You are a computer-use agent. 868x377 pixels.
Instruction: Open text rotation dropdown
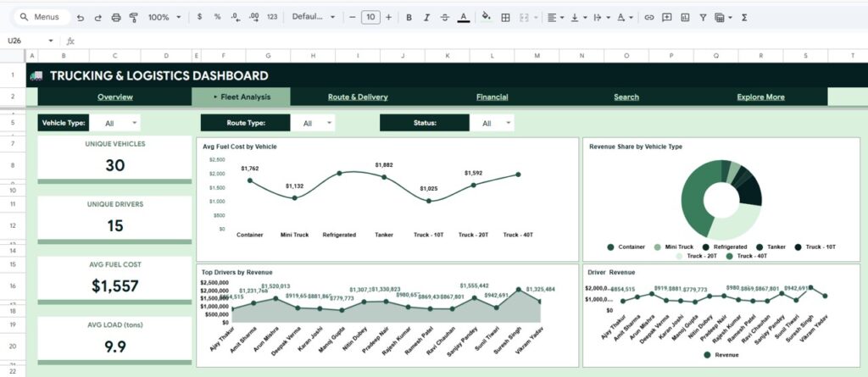pos(625,18)
